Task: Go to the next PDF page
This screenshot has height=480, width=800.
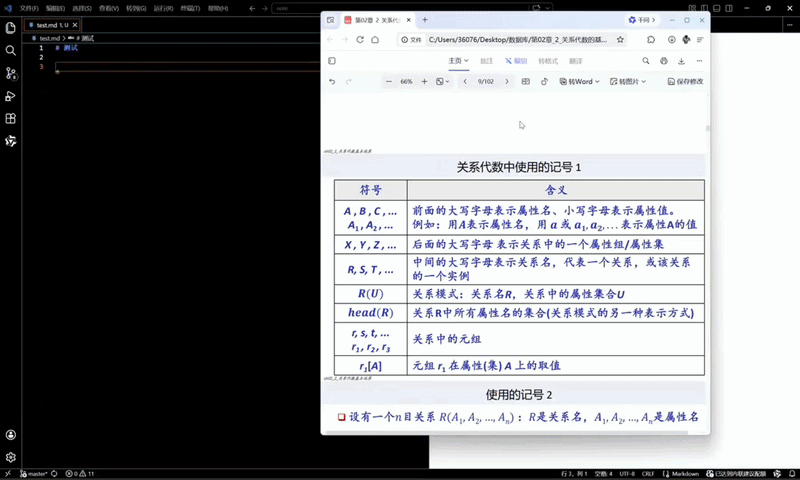Action: 507,82
